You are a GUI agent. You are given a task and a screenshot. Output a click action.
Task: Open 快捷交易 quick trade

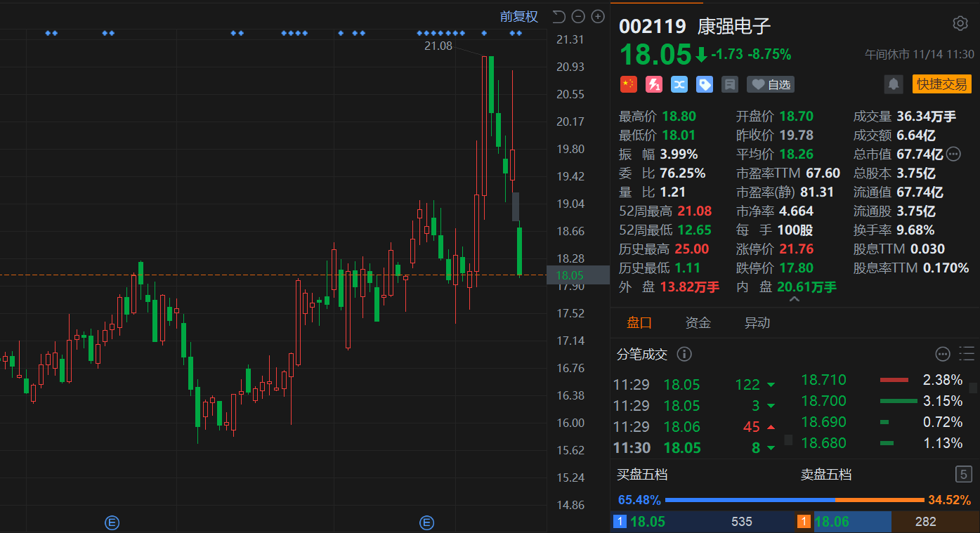941,84
